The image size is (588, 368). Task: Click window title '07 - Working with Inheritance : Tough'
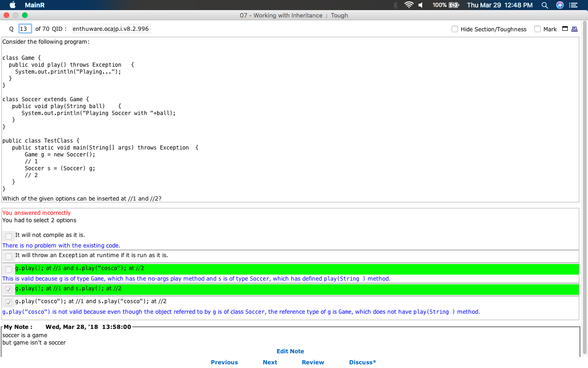pos(294,15)
